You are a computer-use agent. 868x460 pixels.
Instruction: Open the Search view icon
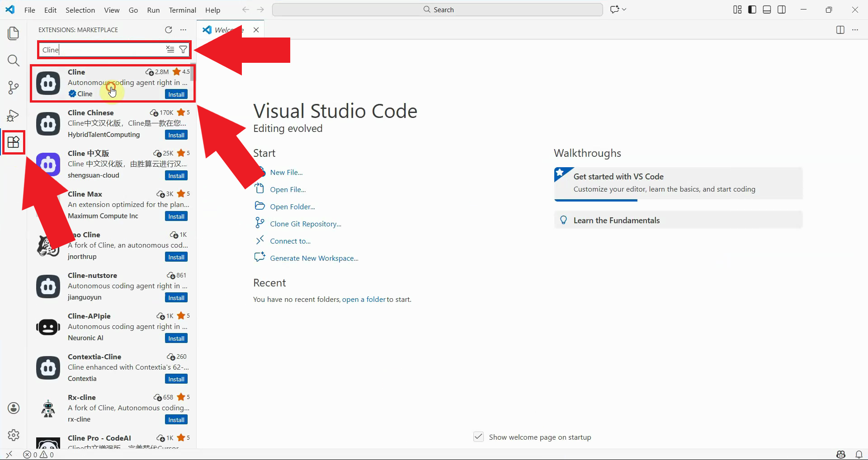coord(14,61)
